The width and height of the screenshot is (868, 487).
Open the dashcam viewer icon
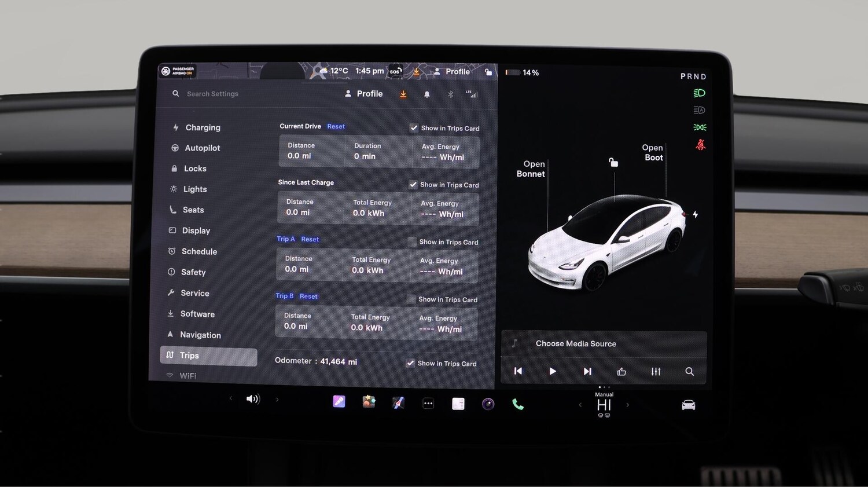[x=488, y=404]
